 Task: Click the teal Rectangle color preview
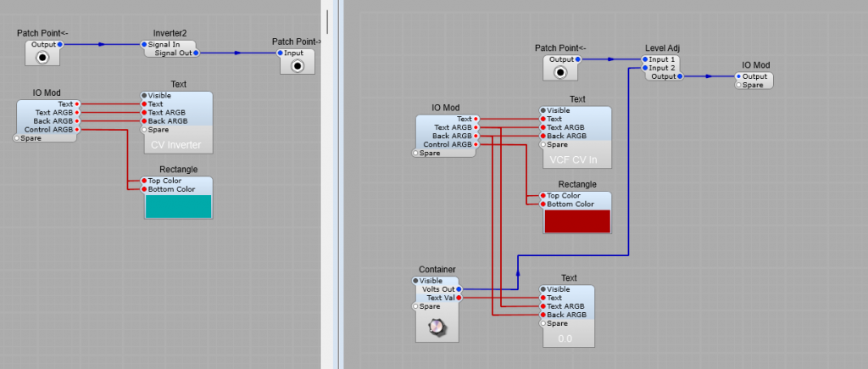click(178, 206)
